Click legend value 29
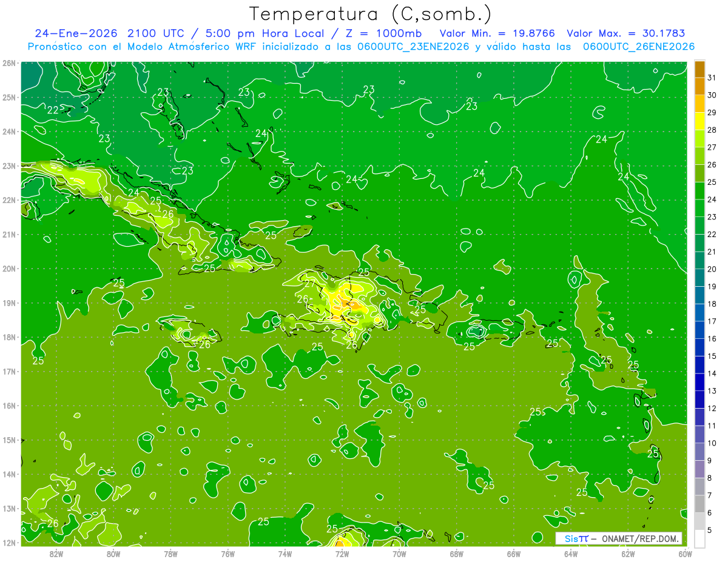Screen dimensions: 728x562 coord(712,113)
